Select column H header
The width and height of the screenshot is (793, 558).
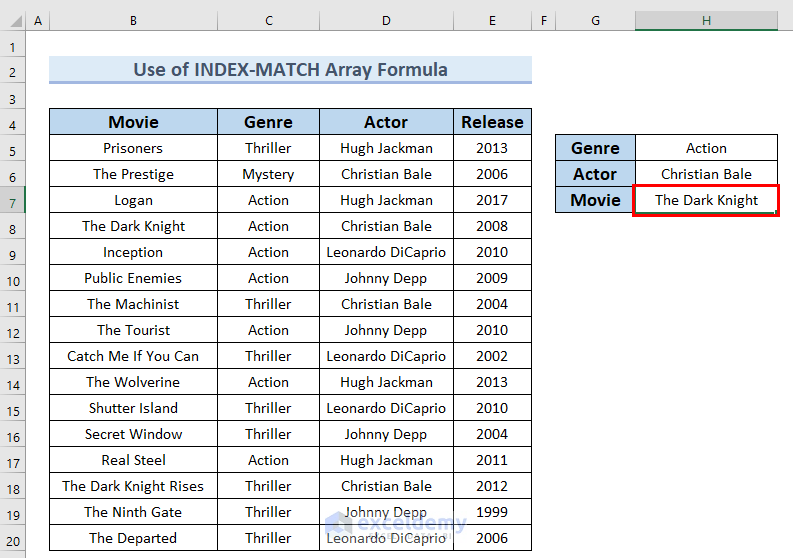click(x=706, y=21)
